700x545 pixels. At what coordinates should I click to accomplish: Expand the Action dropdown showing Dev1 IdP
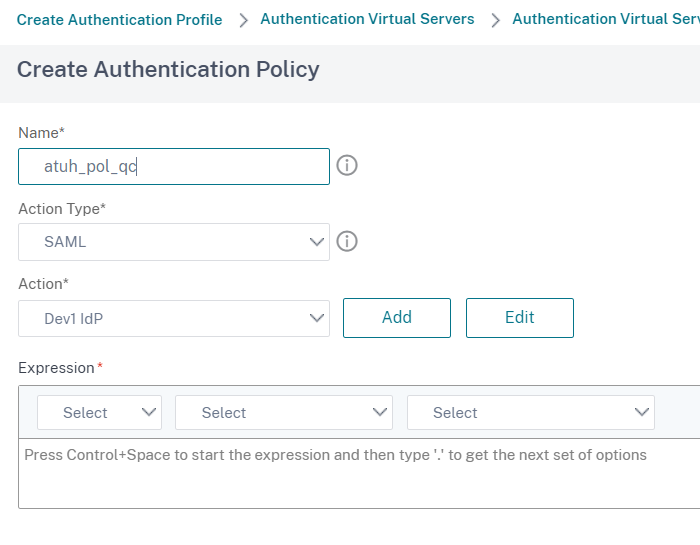(x=173, y=318)
